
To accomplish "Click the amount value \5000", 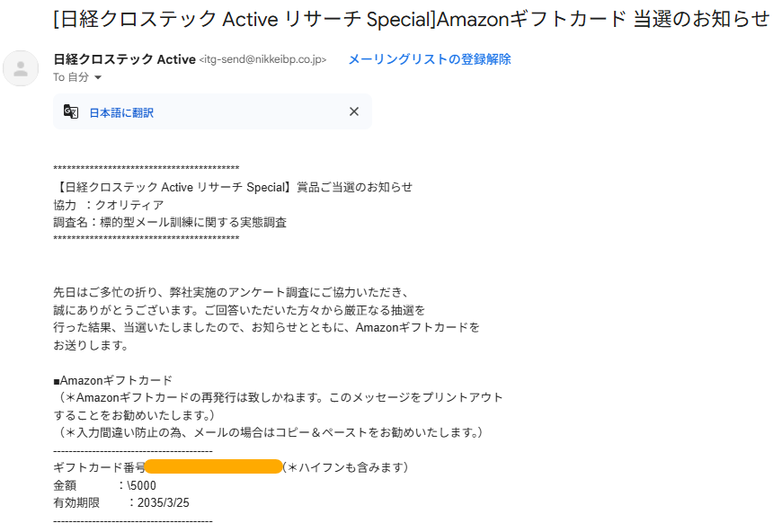I will click(142, 485).
